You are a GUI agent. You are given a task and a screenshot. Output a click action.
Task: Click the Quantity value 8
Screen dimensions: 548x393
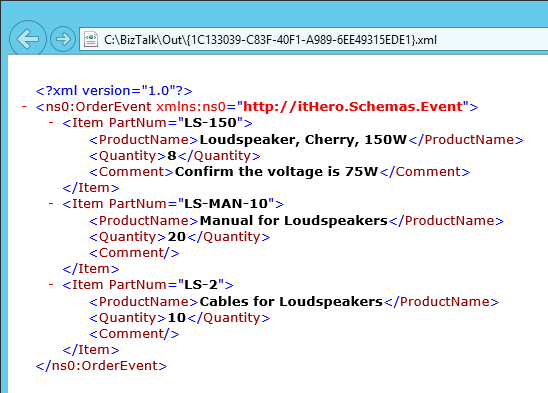click(x=172, y=156)
